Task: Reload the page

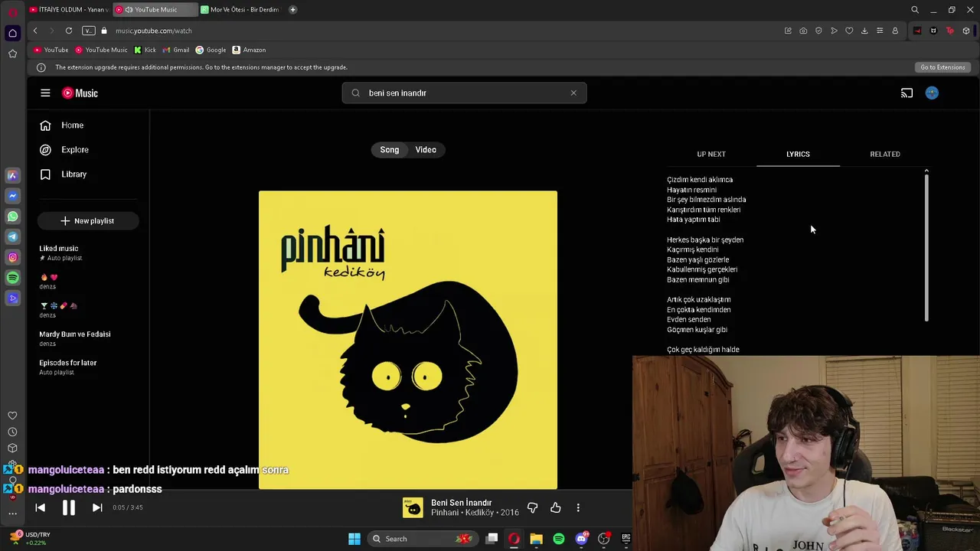Action: coord(69,31)
